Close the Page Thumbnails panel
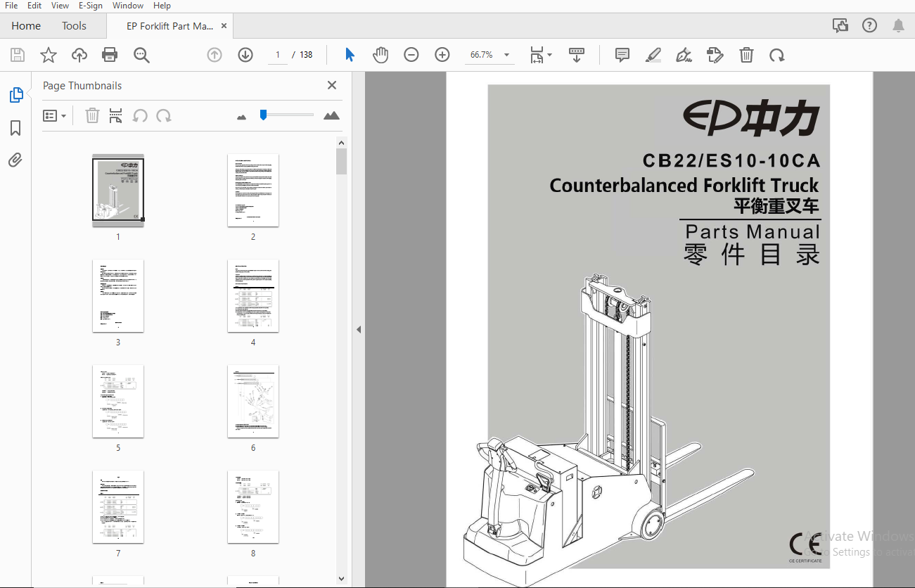 (332, 85)
